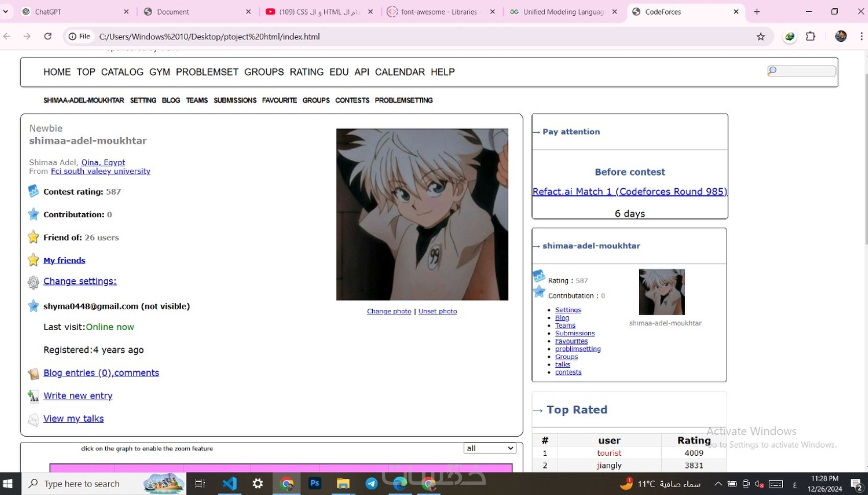Click the sidebar Rating chart icon

pyautogui.click(x=539, y=276)
